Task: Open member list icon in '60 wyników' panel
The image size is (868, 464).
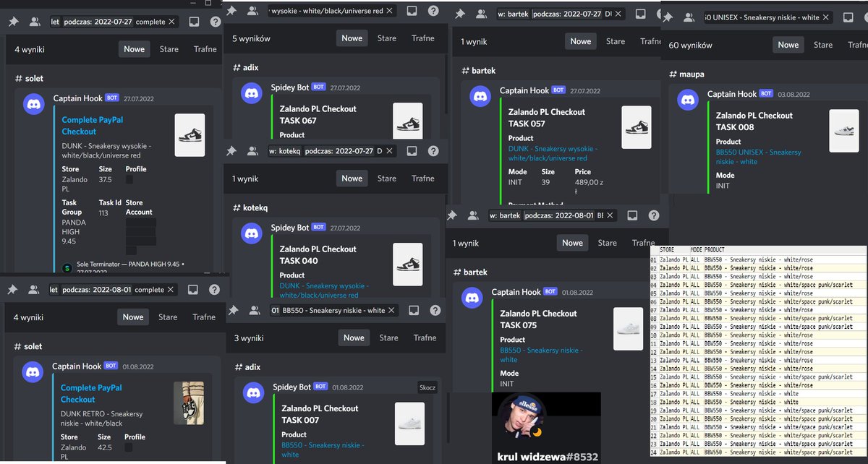Action: point(689,17)
